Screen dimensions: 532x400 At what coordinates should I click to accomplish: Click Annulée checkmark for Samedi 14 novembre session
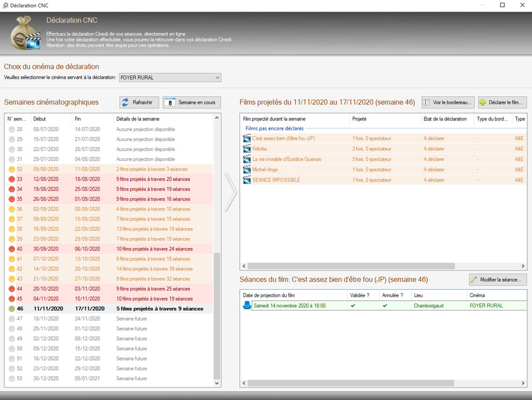click(385, 306)
